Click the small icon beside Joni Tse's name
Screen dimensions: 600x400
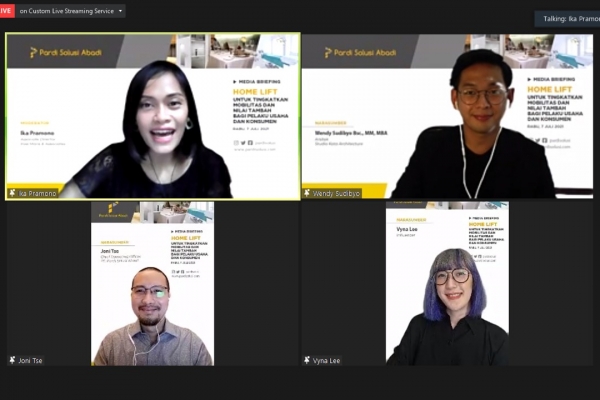(12, 360)
